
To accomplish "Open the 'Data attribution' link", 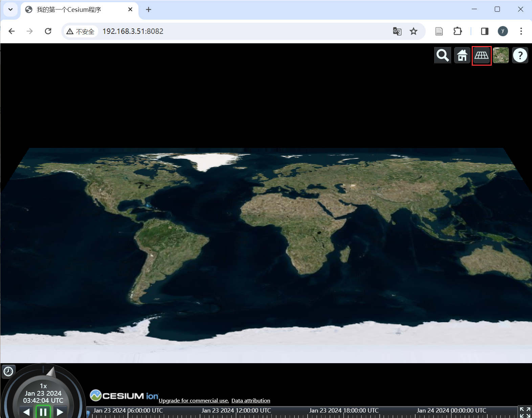I will coord(251,400).
